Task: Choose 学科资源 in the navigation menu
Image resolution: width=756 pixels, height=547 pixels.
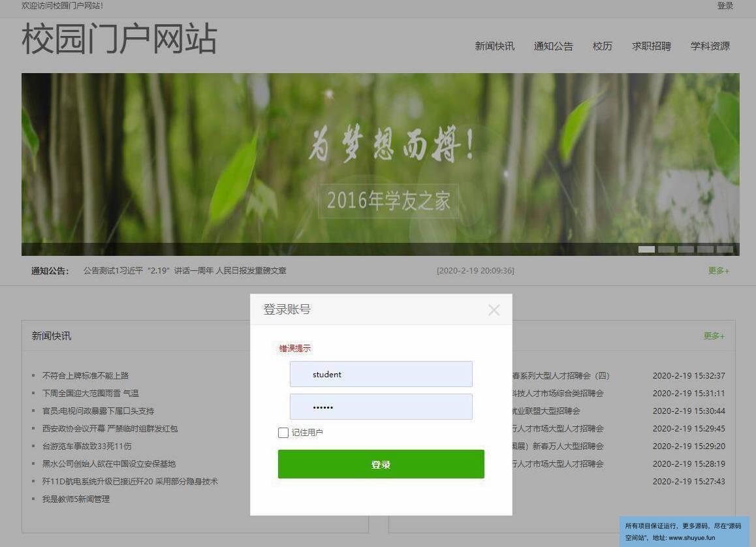Action: click(x=710, y=46)
